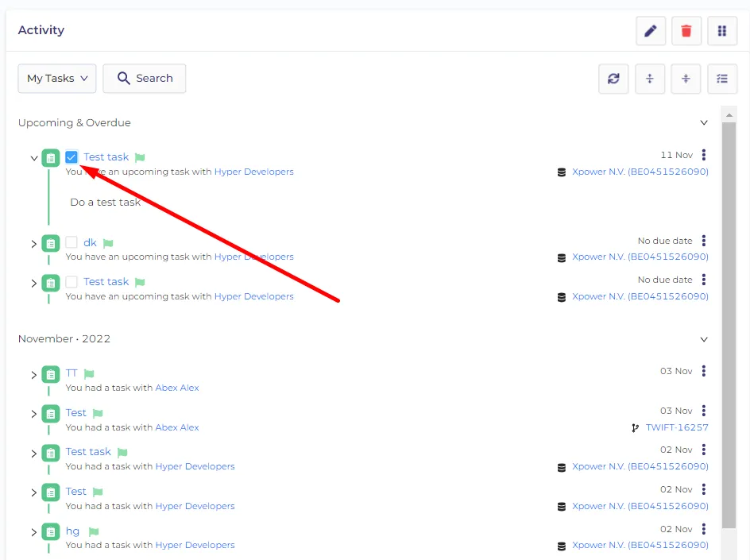This screenshot has height=560, width=750.
Task: Click the green flag next to hg
Action: pos(94,531)
